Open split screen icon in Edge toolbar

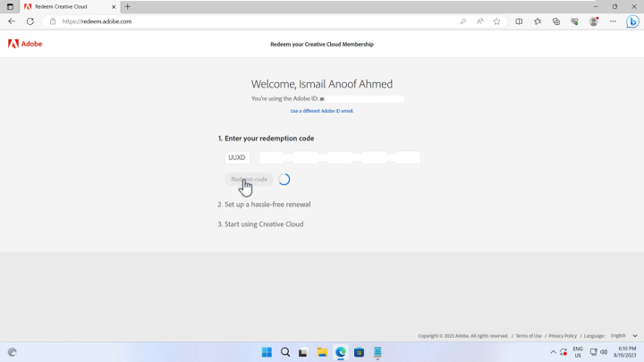(x=519, y=21)
